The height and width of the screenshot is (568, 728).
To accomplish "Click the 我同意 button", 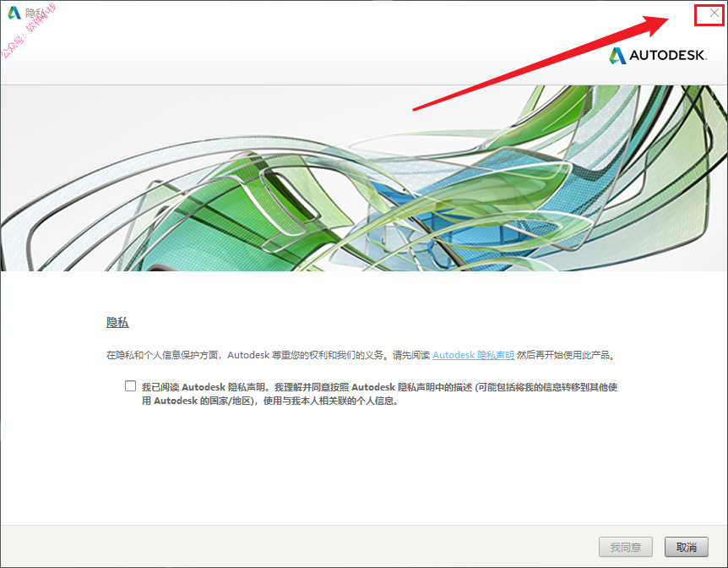I will pos(626,547).
